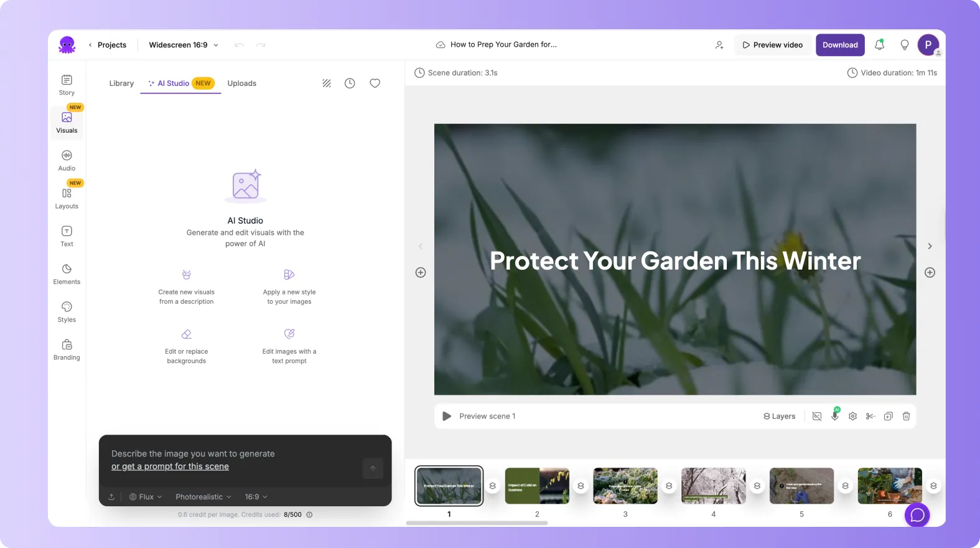
Task: Toggle the hide scene visual icon
Action: click(x=817, y=416)
